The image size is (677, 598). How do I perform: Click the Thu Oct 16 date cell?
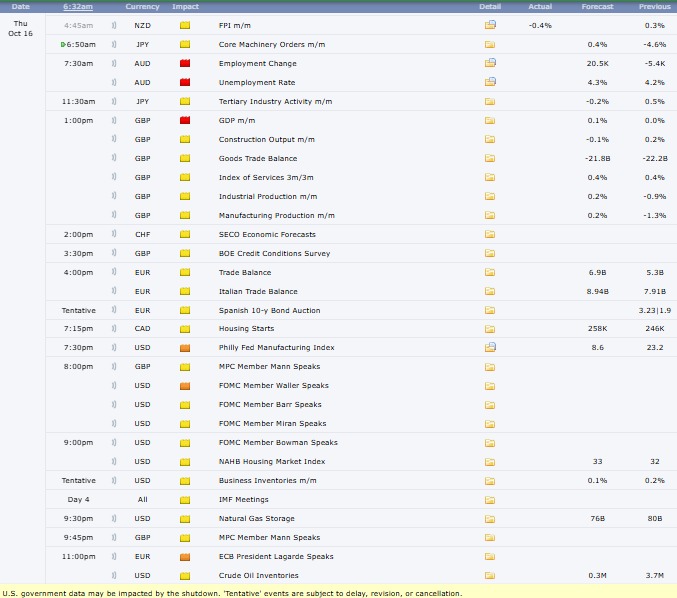click(x=20, y=28)
